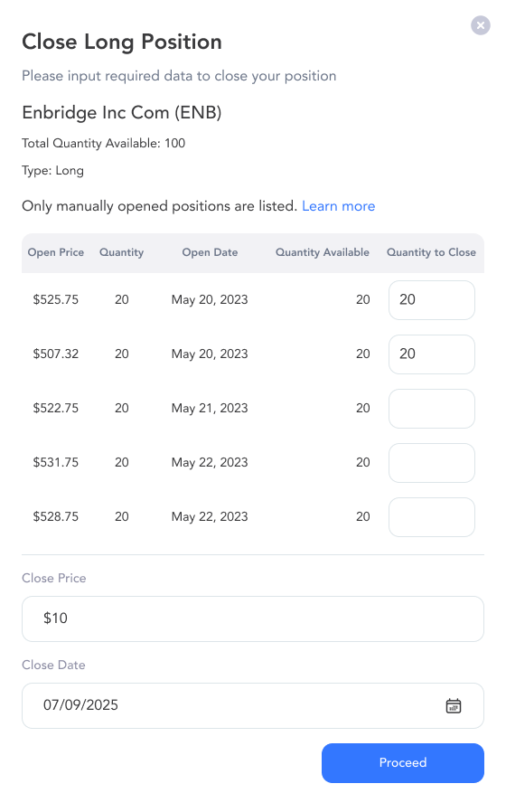Screen dimensions: 506x812
Task: Click the Close Date field showing 07/09/2025
Action: [x=252, y=705]
